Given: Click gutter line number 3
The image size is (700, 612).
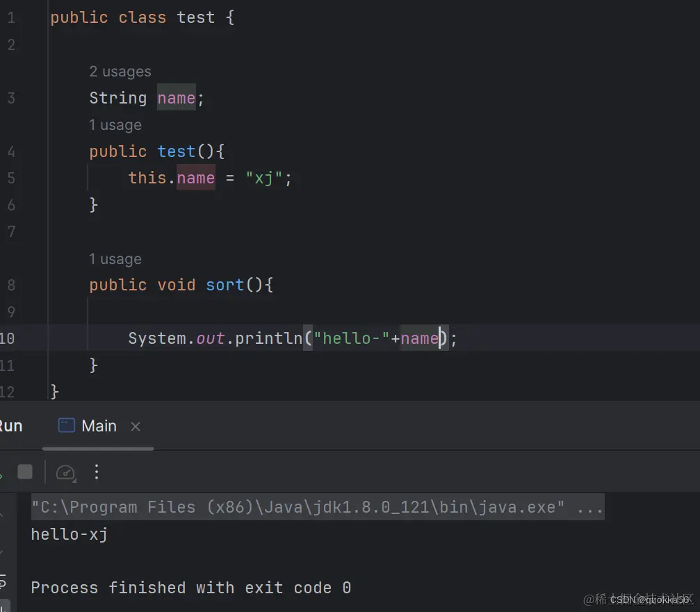Looking at the screenshot, I should tap(11, 98).
